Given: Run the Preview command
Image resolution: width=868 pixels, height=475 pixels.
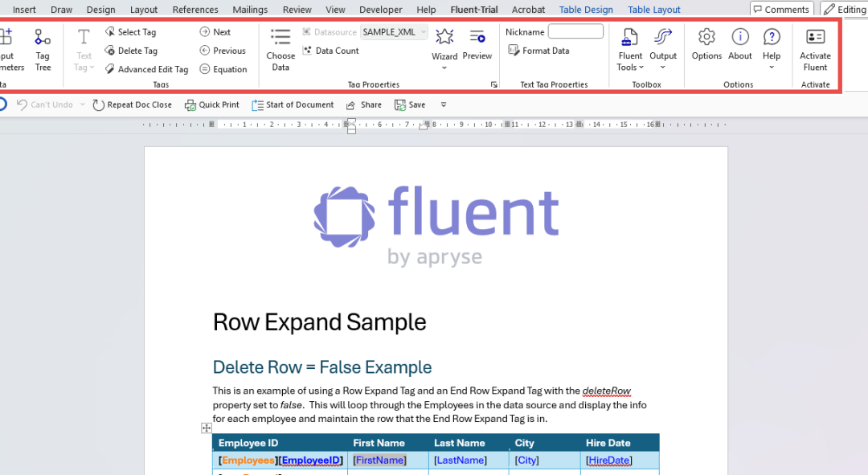Looking at the screenshot, I should click(477, 44).
